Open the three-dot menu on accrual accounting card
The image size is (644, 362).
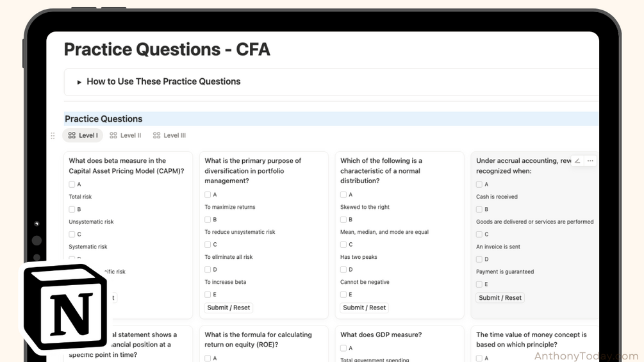[590, 161]
